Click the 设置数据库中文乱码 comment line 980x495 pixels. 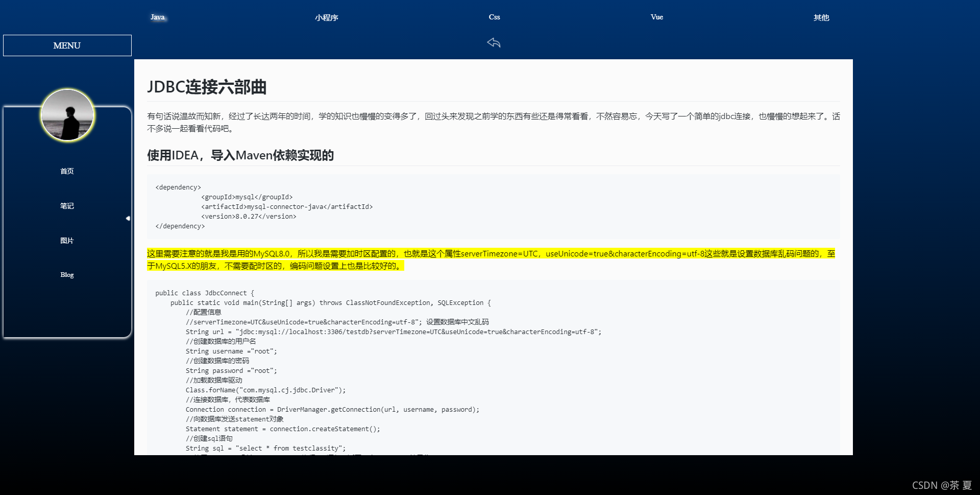[337, 322]
